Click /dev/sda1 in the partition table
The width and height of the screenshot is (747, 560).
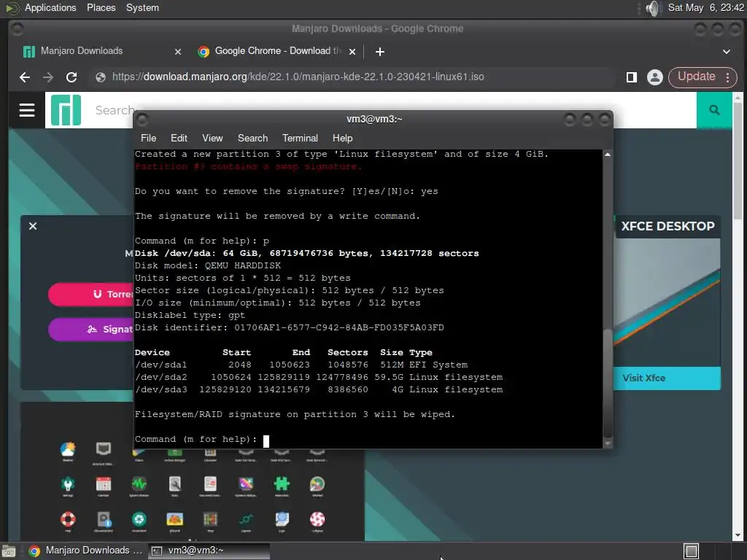click(160, 365)
